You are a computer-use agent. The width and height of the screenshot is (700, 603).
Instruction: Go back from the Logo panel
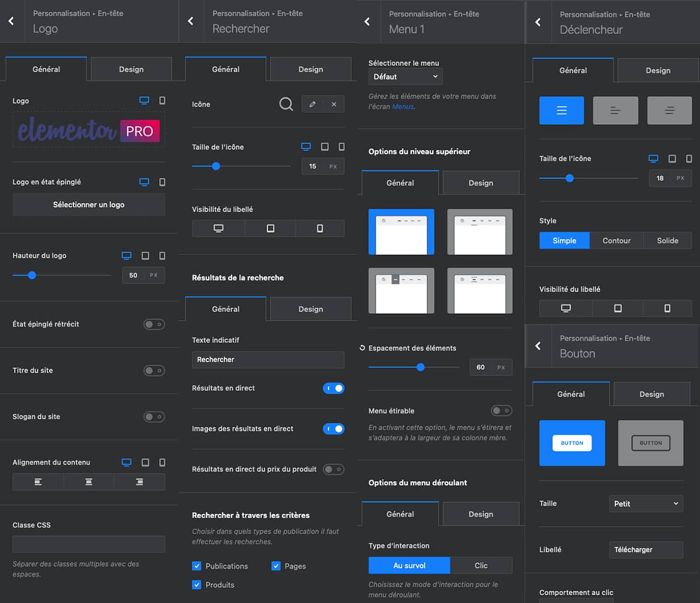[11, 21]
